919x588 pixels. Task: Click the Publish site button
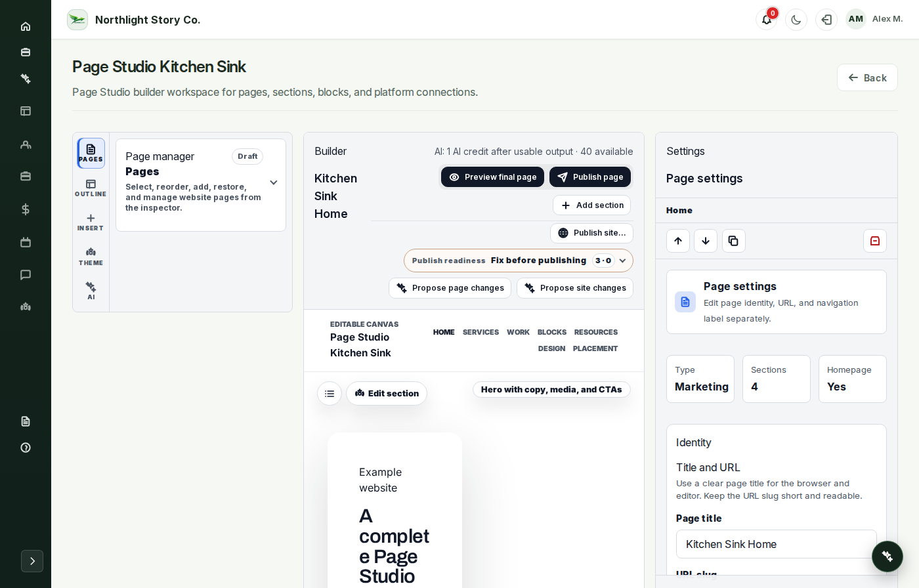(591, 233)
